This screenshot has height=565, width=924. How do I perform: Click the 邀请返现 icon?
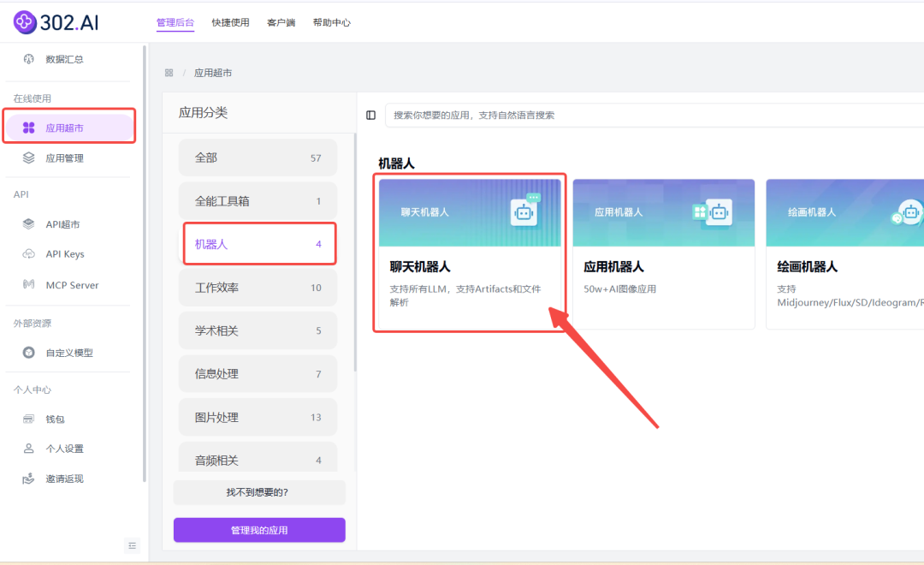point(28,479)
